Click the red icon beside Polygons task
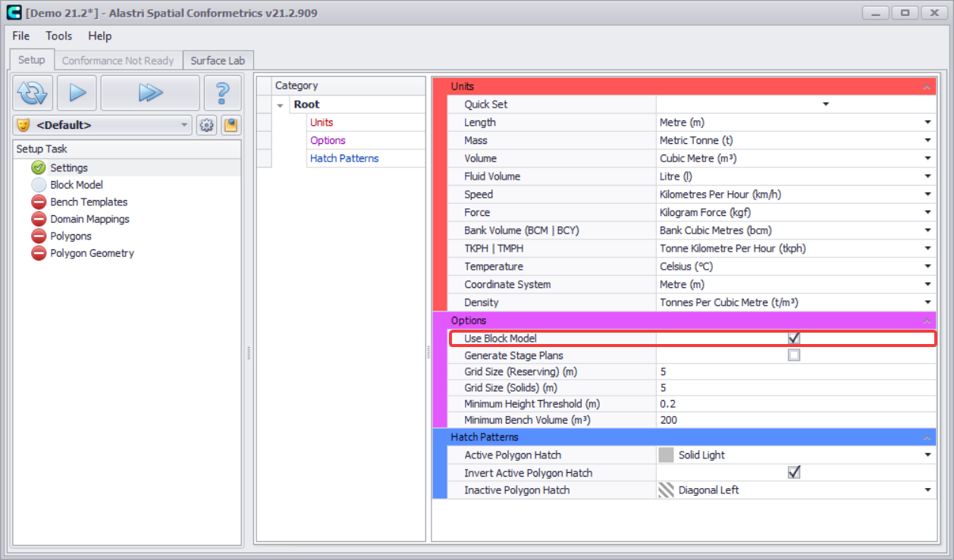The width and height of the screenshot is (954, 560). [39, 236]
